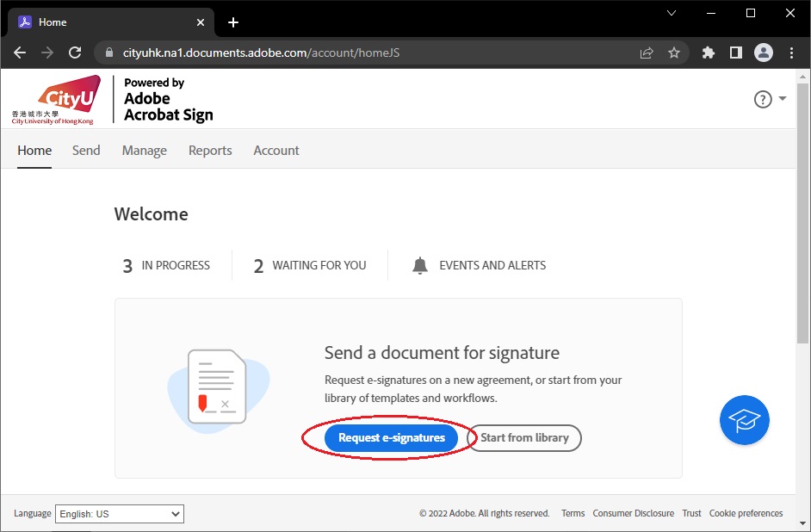Click the help question mark icon
This screenshot has width=811, height=532.
click(761, 99)
